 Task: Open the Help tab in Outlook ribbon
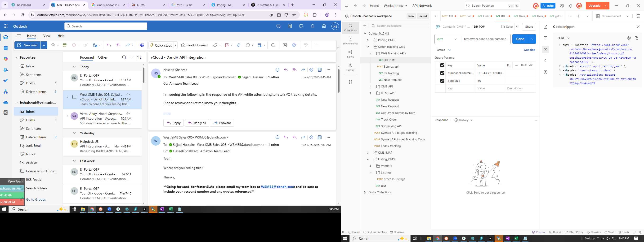(61, 36)
